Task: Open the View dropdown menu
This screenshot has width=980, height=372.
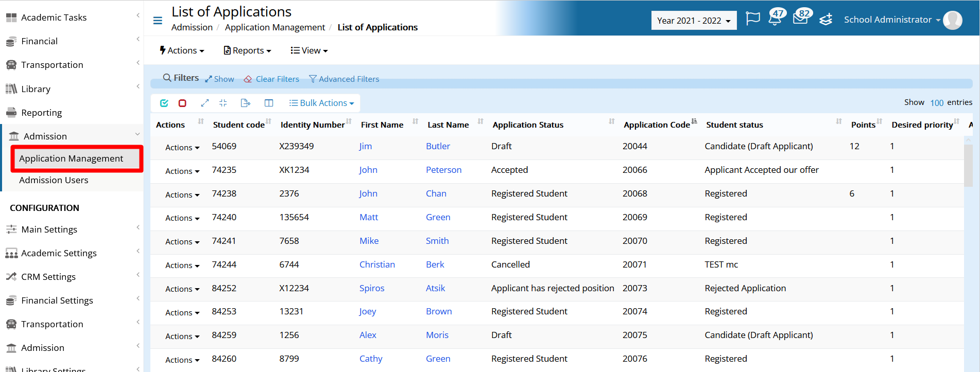Action: pos(309,50)
